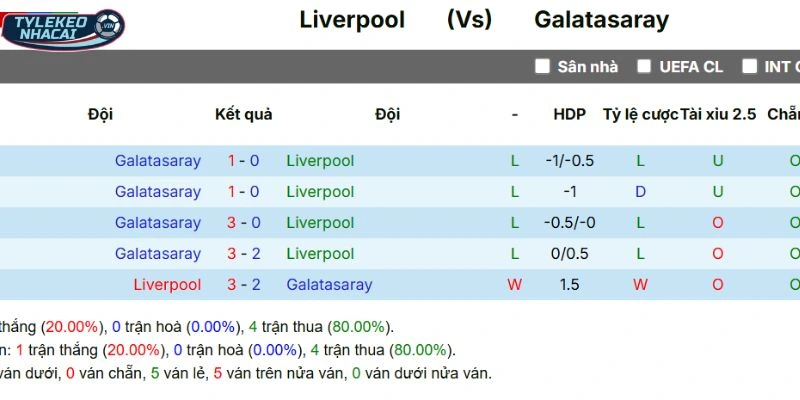Click the 1.5 handicap value
Image resolution: width=800 pixels, height=400 pixels.
(x=569, y=285)
